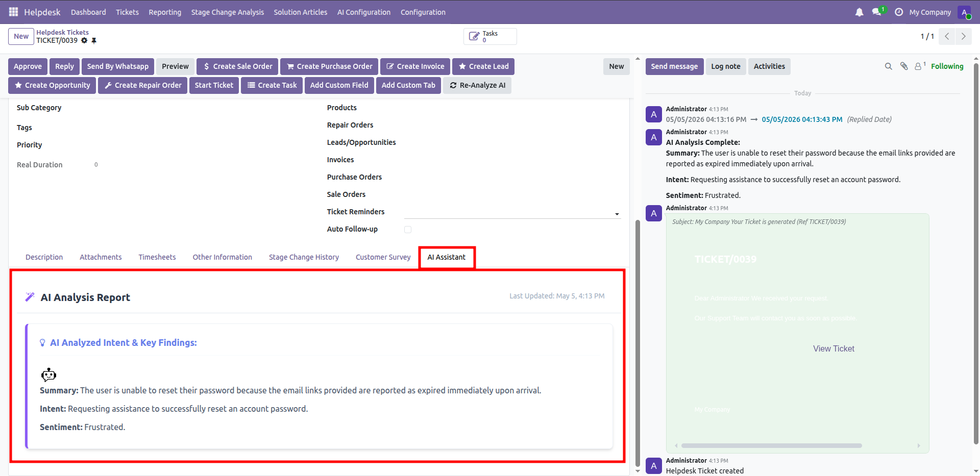
Task: Switch to the Description tab
Action: (44, 257)
